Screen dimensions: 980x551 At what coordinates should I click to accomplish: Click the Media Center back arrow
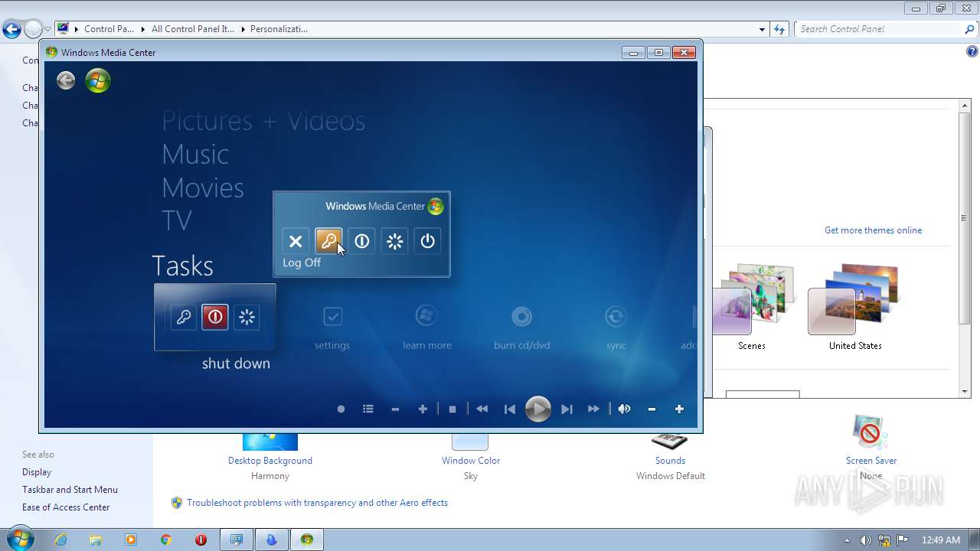(66, 80)
